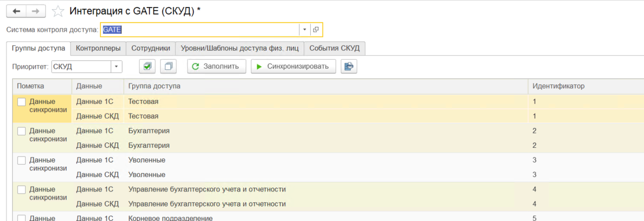Click the Синхронизировать button
The width and height of the screenshot is (644, 221).
(x=294, y=67)
